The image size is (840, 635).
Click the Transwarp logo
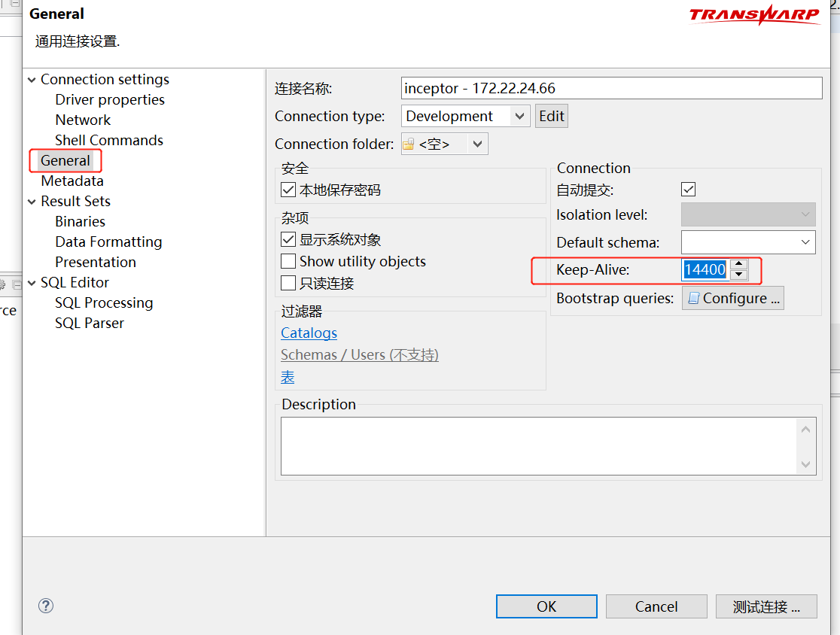754,15
